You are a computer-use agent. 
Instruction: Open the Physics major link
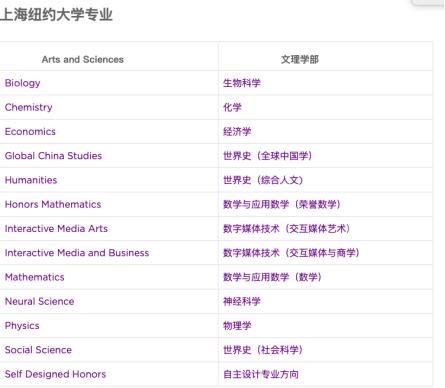click(x=22, y=326)
